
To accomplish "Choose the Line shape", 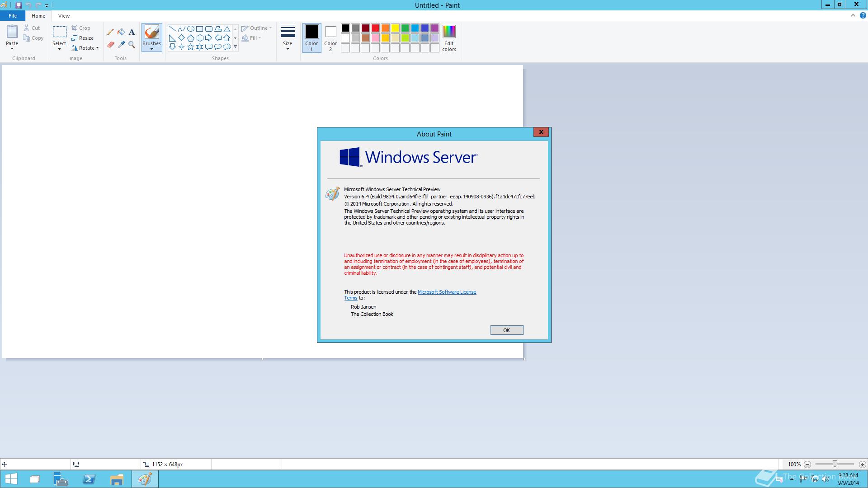I will 172,29.
